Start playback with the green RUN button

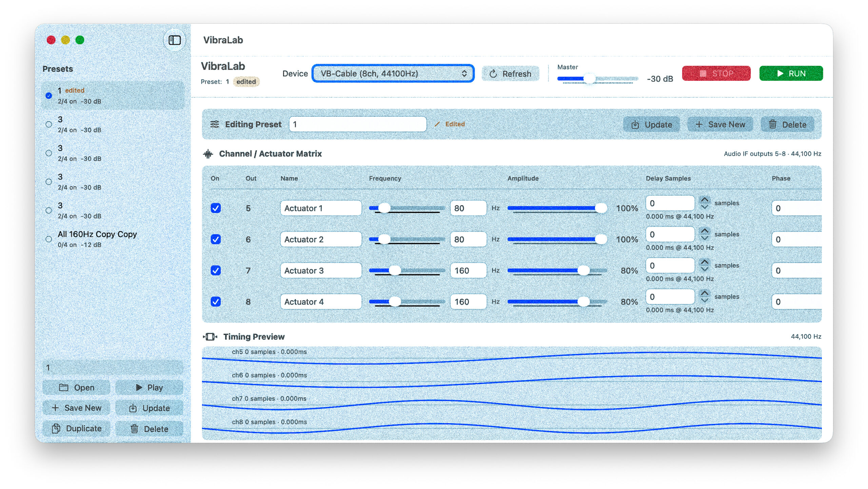point(791,74)
